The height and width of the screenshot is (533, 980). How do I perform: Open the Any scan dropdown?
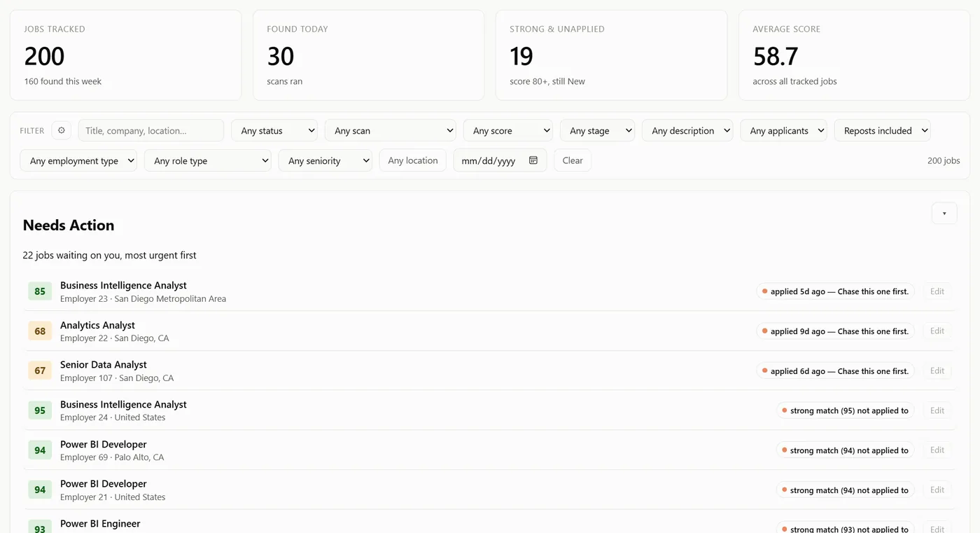(x=391, y=130)
